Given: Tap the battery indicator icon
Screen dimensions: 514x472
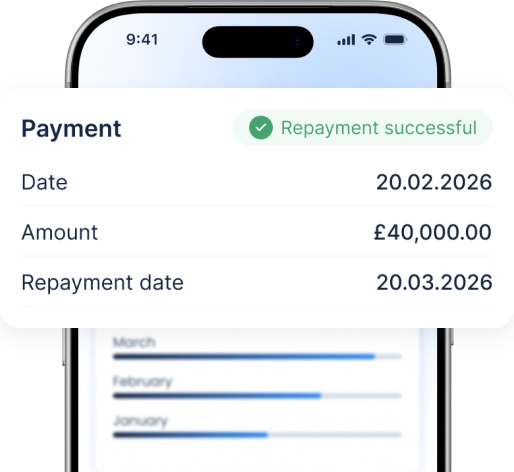Looking at the screenshot, I should 395,40.
